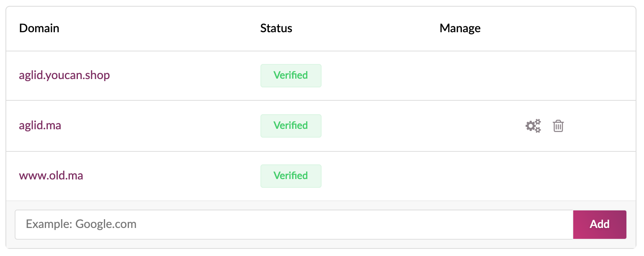Visit the www.old.ma domain link
Screen dimensions: 644x256
[51, 176]
